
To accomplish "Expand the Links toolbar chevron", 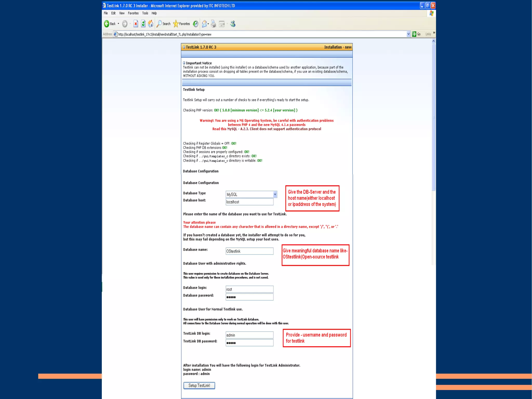I will tap(434, 33).
